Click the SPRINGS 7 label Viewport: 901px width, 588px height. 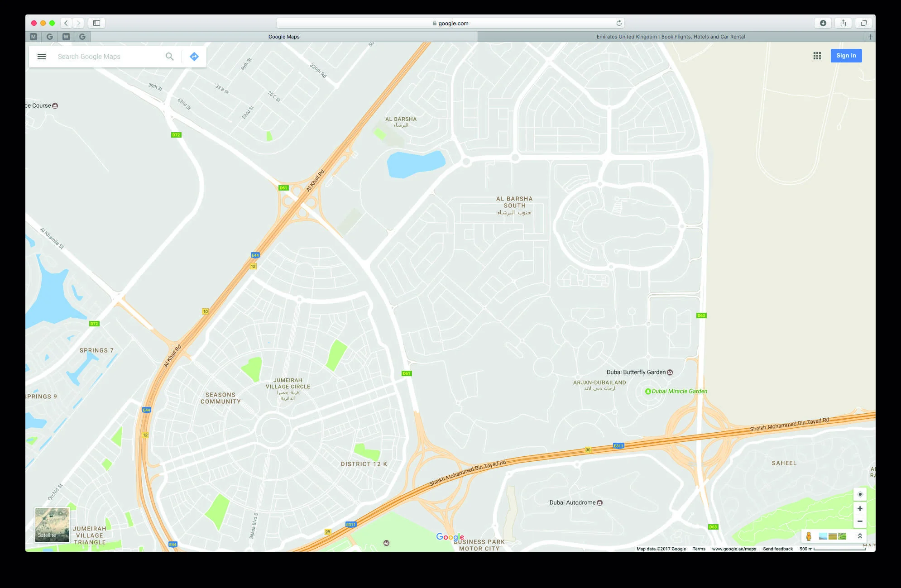tap(96, 350)
